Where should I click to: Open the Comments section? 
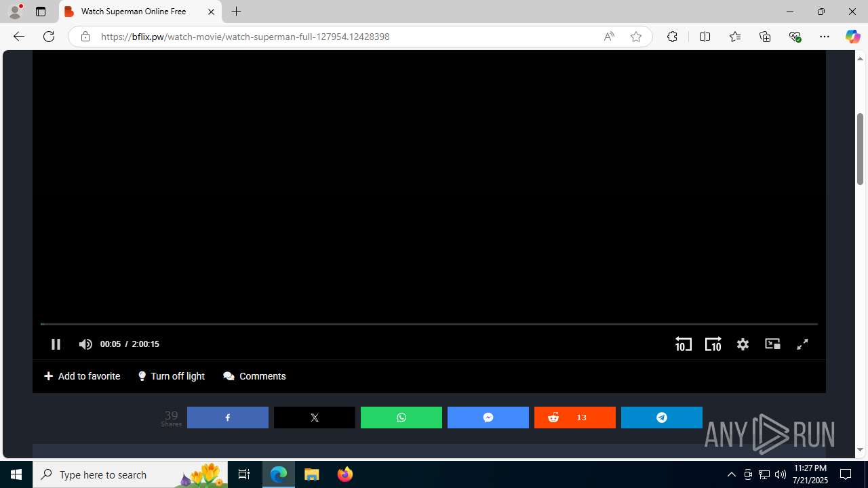click(254, 376)
